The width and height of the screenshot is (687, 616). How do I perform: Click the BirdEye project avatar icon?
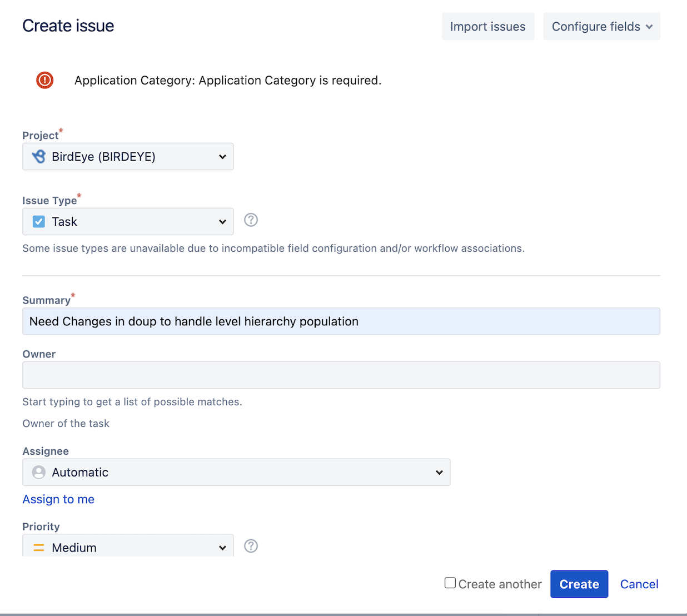(x=38, y=156)
